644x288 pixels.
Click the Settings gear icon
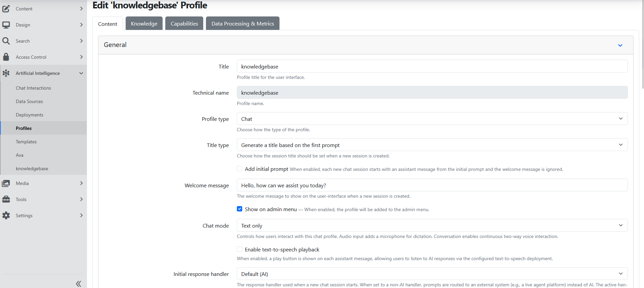pos(6,215)
